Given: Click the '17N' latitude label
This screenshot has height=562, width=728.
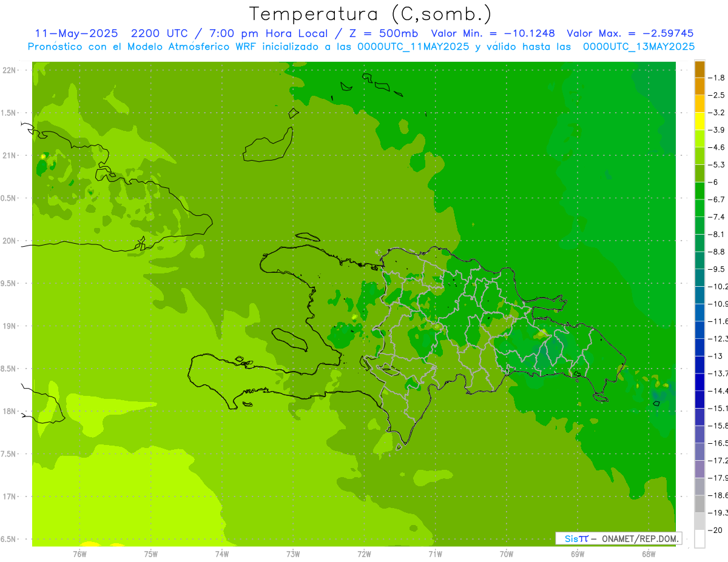Looking at the screenshot, I should point(10,497).
